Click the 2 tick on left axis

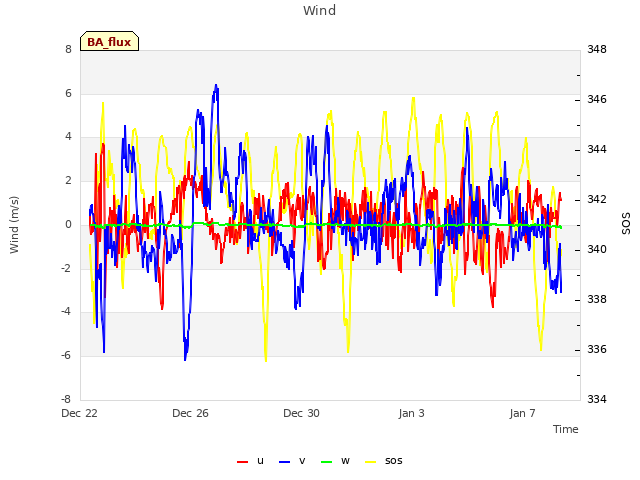coord(68,180)
